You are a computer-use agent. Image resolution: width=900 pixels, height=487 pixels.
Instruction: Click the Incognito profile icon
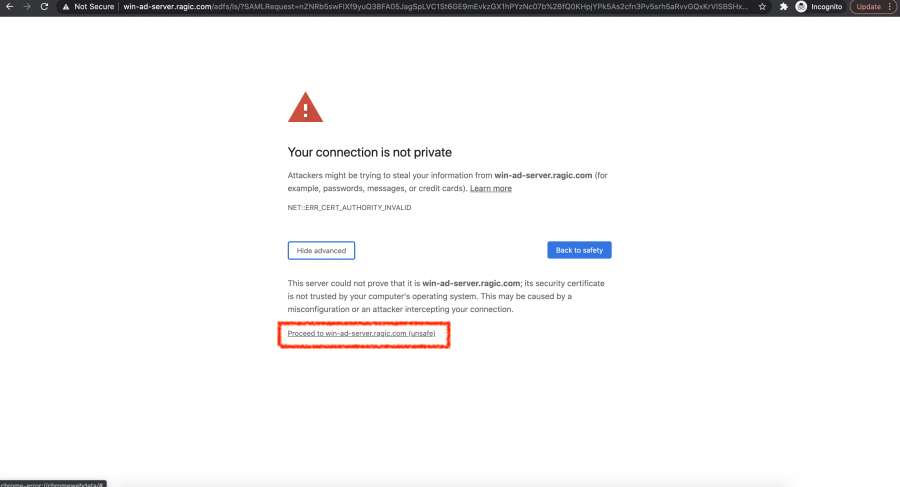(x=803, y=6)
